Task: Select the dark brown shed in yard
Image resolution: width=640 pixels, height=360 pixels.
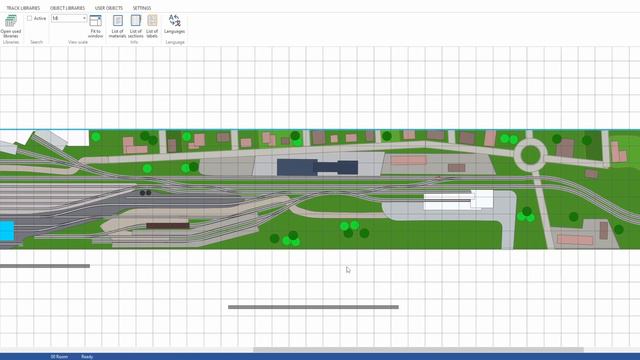Action: 168,225
